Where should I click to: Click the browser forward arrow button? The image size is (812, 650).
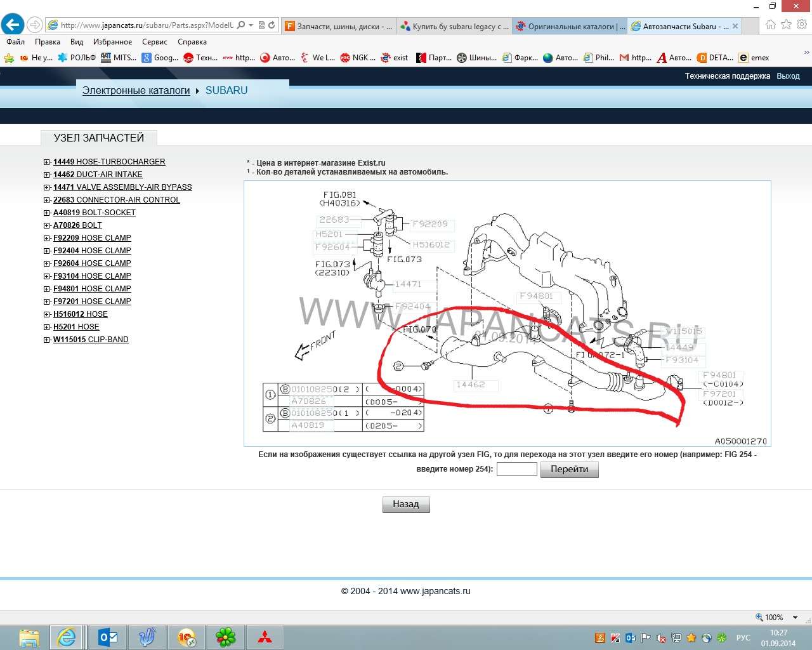click(x=36, y=25)
